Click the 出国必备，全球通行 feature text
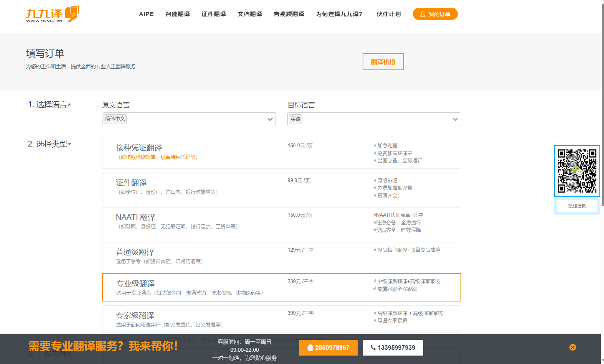This screenshot has width=604, height=364. point(398,161)
